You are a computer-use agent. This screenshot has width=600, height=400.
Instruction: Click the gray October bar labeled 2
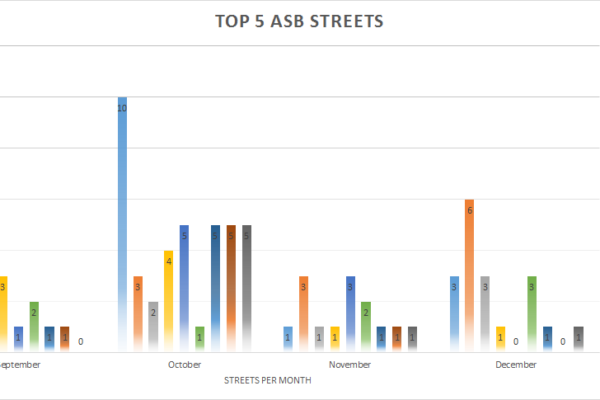coord(153,326)
